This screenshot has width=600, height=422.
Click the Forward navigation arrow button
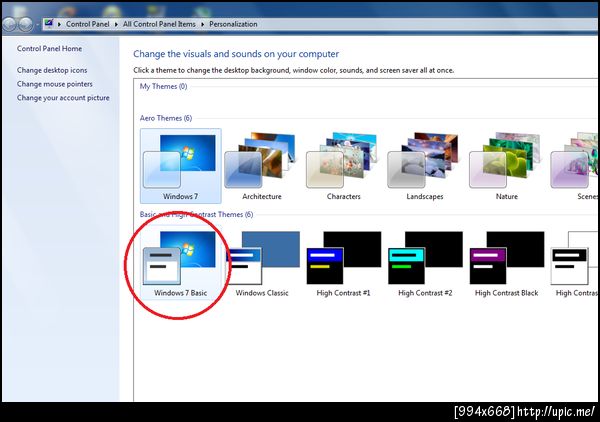(26, 24)
